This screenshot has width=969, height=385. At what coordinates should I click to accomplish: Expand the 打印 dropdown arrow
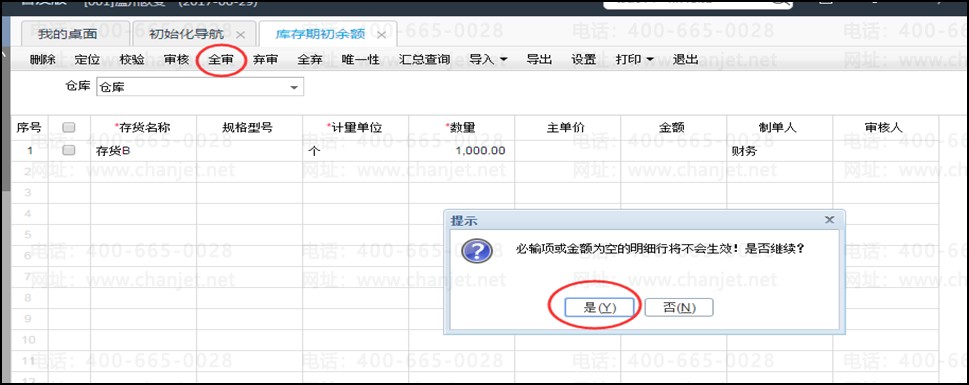click(x=650, y=60)
